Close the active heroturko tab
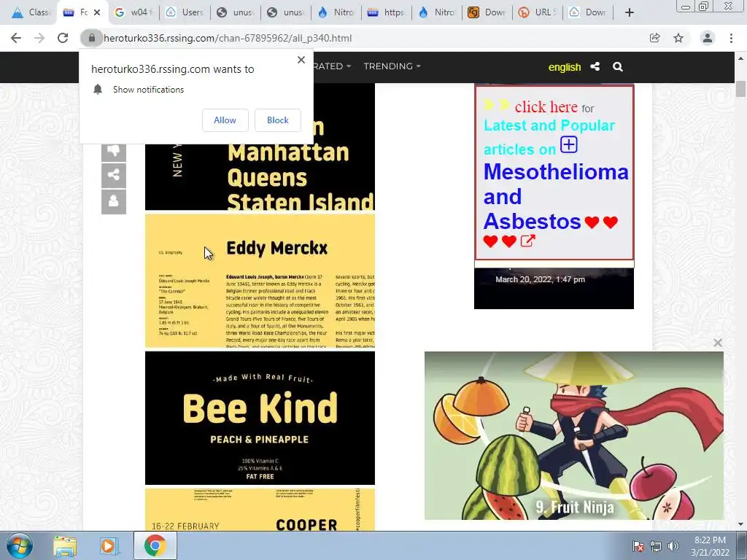 pyautogui.click(x=97, y=12)
